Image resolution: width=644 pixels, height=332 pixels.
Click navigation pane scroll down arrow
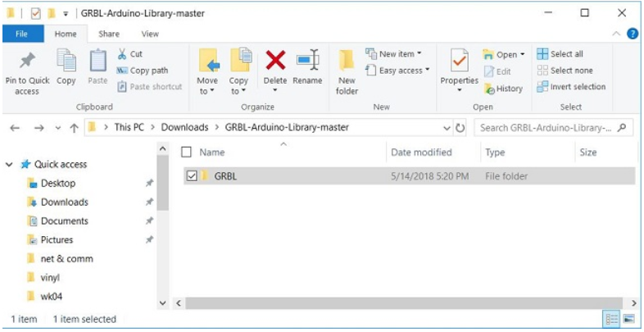[163, 303]
